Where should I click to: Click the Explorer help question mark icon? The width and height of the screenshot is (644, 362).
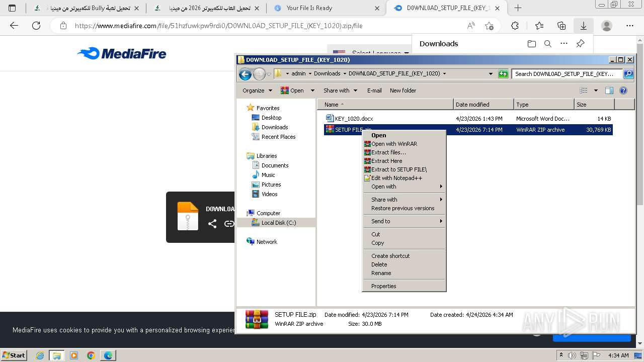tap(623, 90)
